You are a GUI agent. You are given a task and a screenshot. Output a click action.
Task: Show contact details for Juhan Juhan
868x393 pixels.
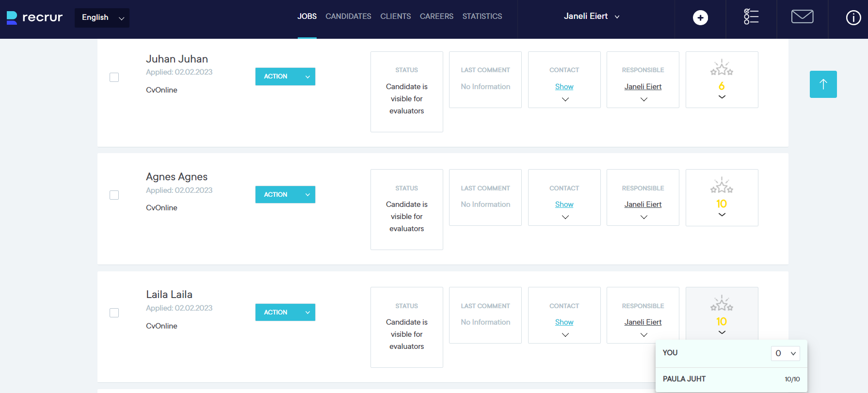point(564,87)
